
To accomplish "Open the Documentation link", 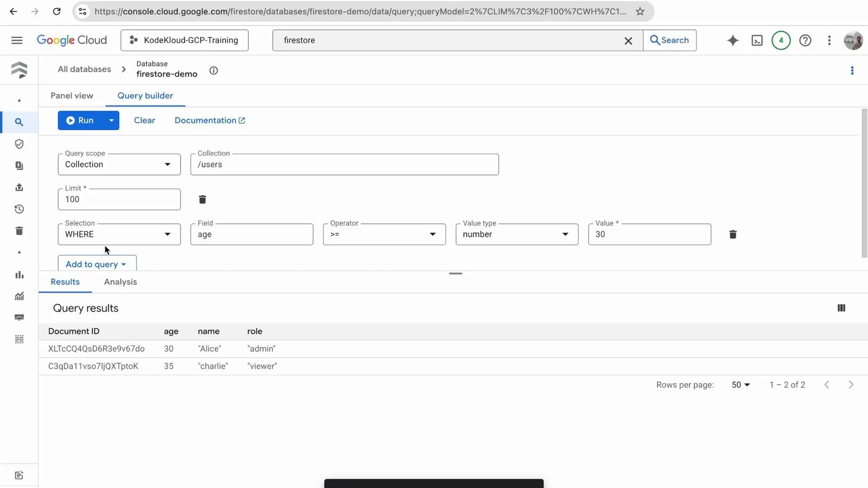I will [210, 120].
